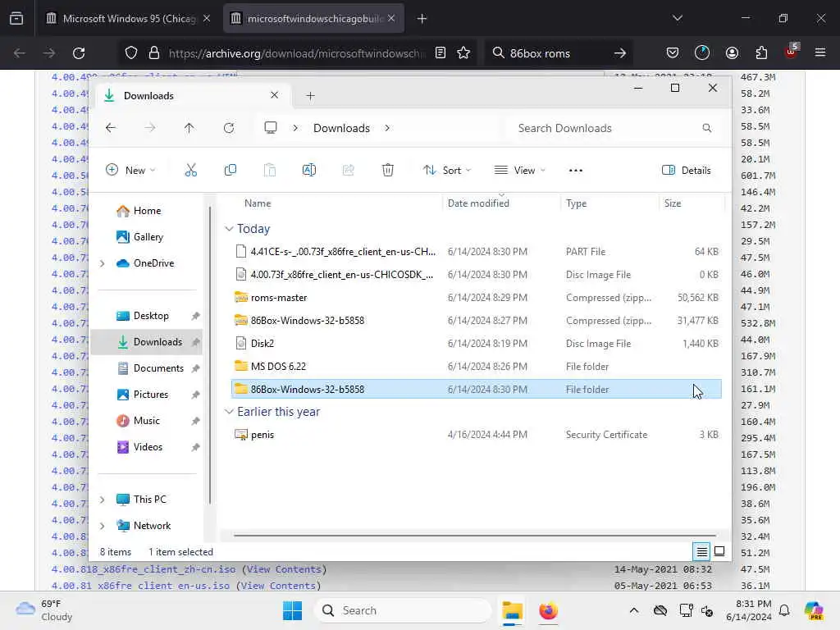Show hidden system tray icons
Image resolution: width=840 pixels, height=630 pixels.
pyautogui.click(x=634, y=610)
